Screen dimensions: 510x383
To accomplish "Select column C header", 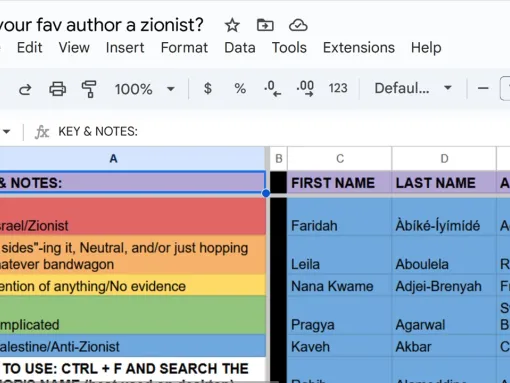I will pyautogui.click(x=340, y=159).
